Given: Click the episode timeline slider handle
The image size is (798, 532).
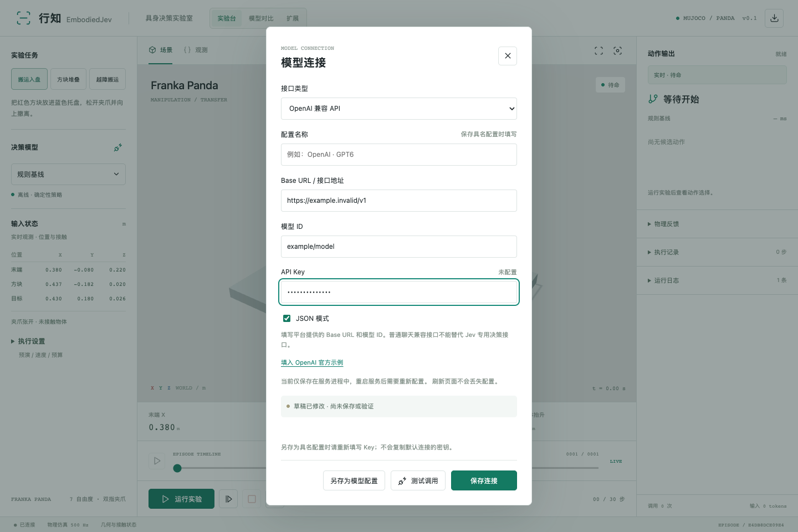Looking at the screenshot, I should [177, 468].
